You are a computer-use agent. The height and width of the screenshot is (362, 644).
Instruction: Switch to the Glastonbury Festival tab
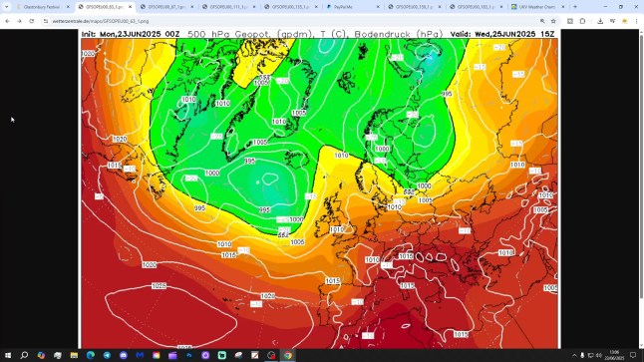(42, 7)
